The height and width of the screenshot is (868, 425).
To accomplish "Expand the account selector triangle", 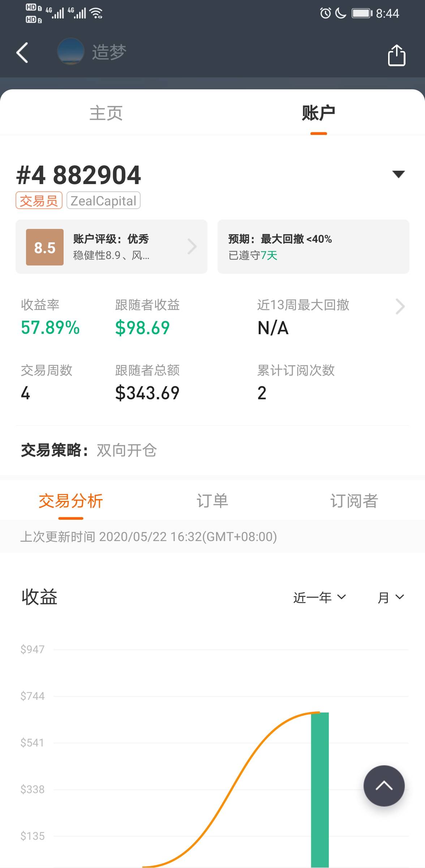I will pos(398,174).
